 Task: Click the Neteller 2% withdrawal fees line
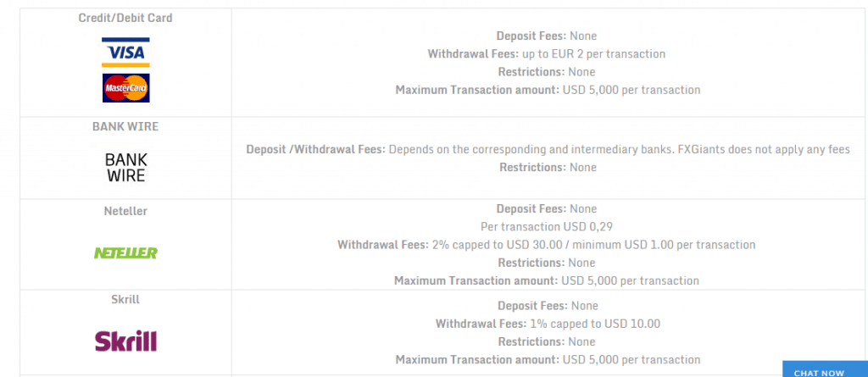pyautogui.click(x=547, y=244)
